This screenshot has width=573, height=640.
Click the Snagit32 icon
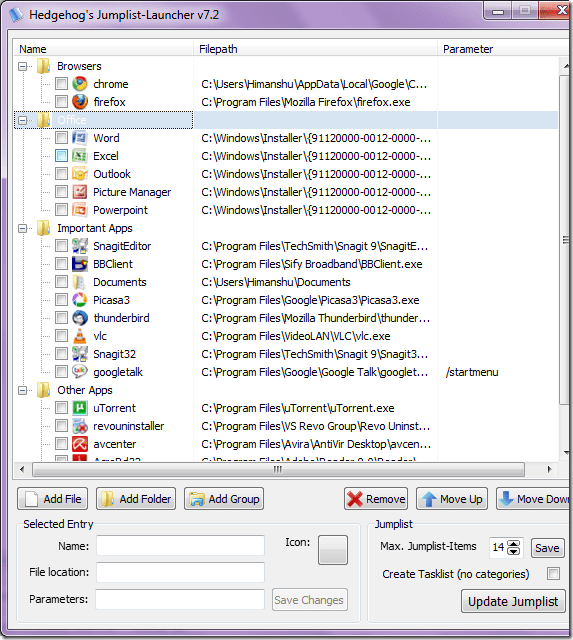[80, 353]
